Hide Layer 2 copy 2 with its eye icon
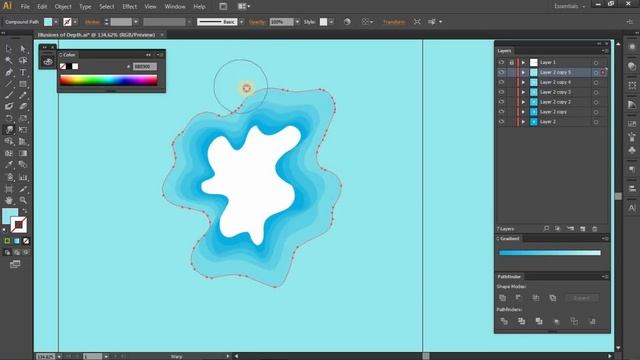This screenshot has width=640, height=360. coord(501,102)
